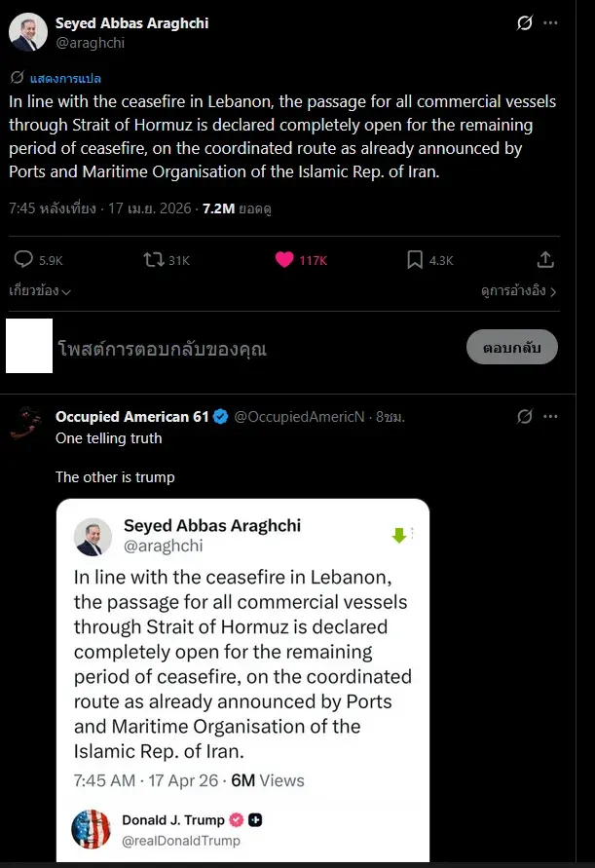Open Seyed Abbas Araghchi's profile picture
This screenshot has width=595, height=868.
click(28, 32)
